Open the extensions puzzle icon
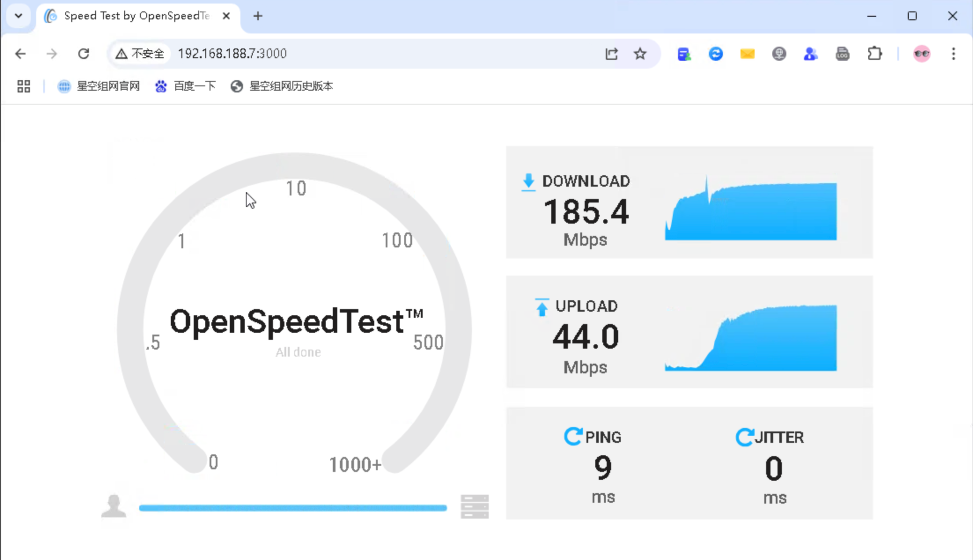Screen dimensions: 973x560 point(874,54)
